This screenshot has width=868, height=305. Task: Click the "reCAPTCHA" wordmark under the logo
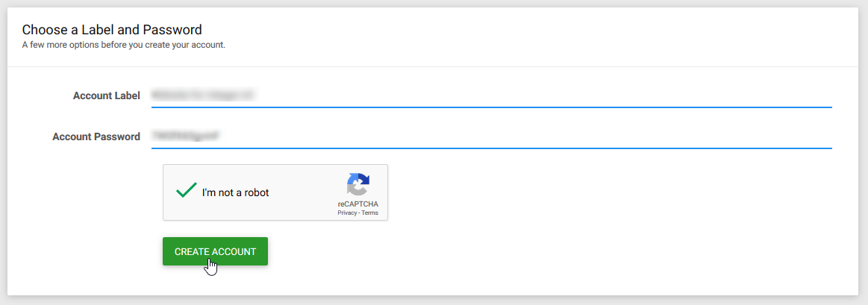(358, 204)
